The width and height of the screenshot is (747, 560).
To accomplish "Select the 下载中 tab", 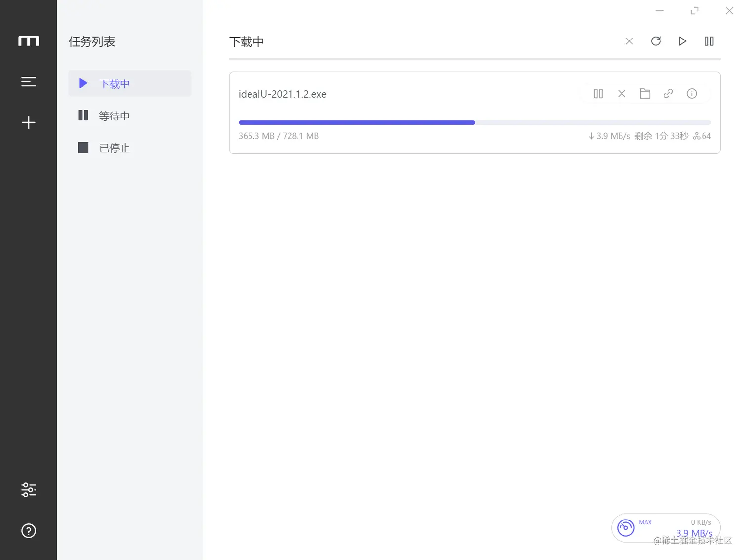I will (x=114, y=83).
